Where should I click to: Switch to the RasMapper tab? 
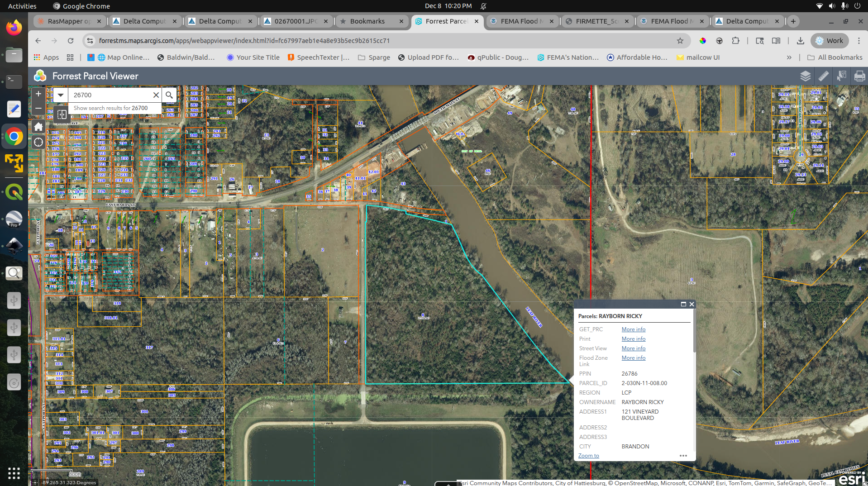[69, 21]
